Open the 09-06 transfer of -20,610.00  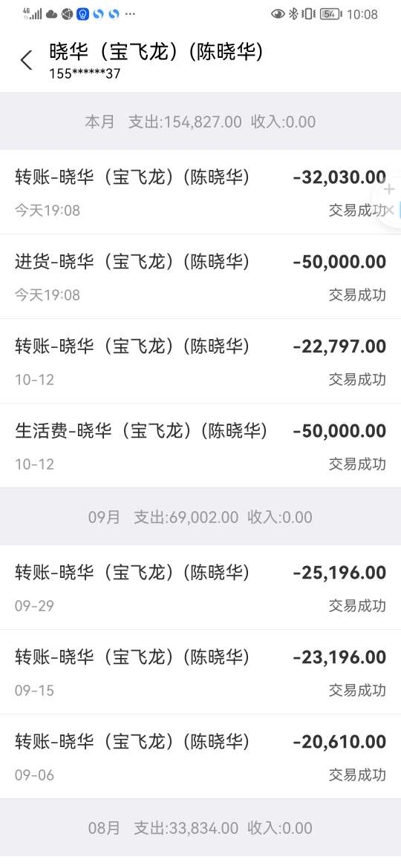pyautogui.click(x=200, y=757)
